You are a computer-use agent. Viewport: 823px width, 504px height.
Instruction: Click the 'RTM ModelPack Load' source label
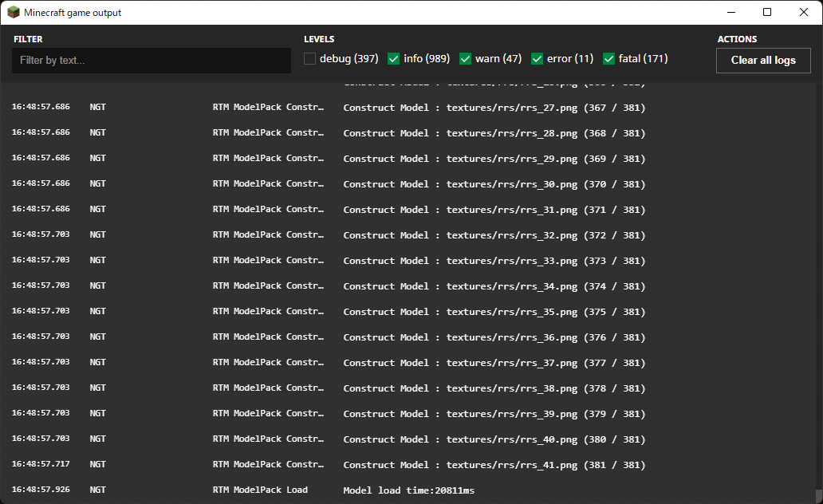(x=260, y=490)
